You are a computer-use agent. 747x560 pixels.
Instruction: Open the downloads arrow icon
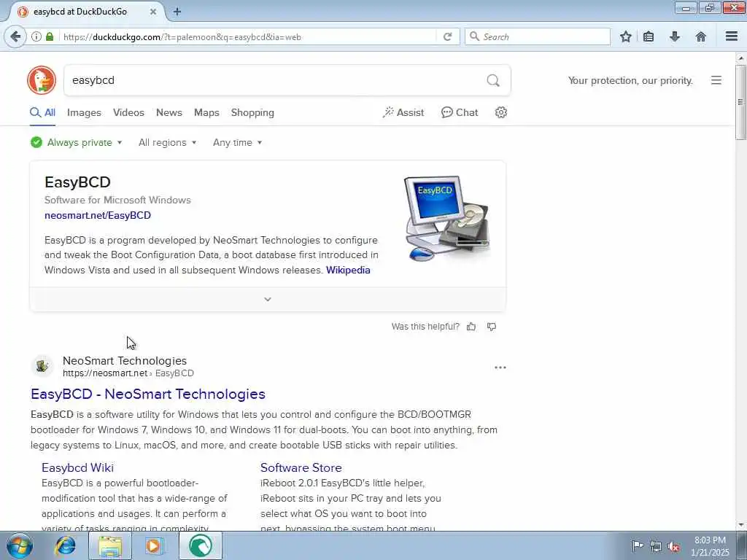[x=675, y=36]
